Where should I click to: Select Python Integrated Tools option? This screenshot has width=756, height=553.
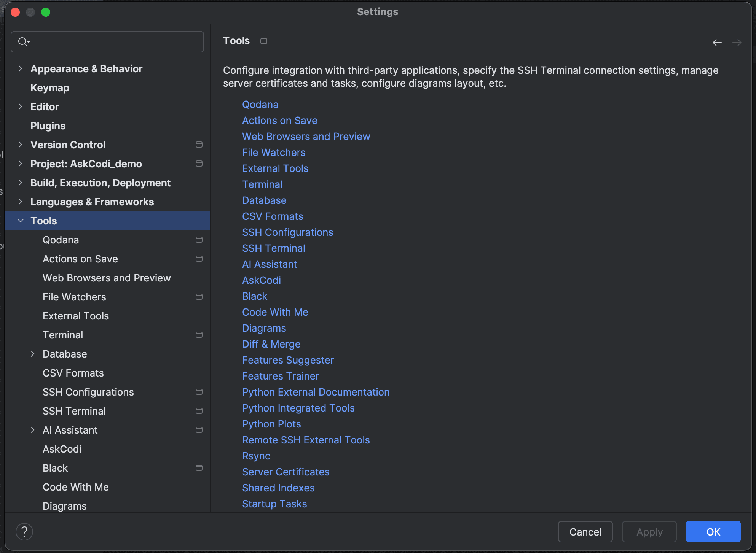[299, 408]
